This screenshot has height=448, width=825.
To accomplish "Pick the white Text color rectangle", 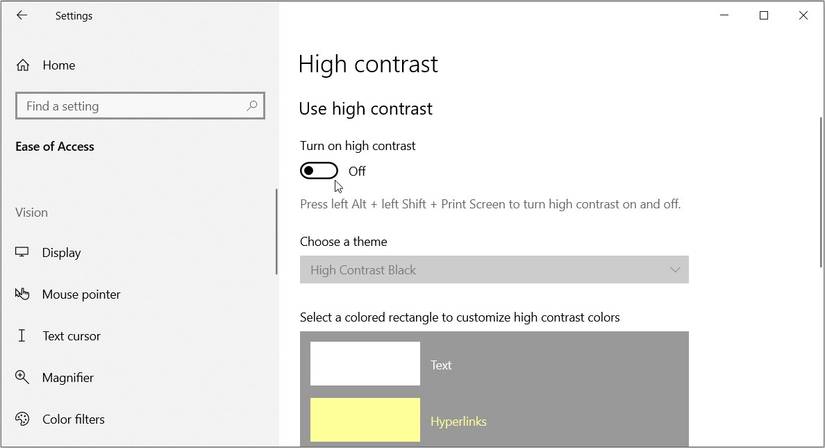I will [x=365, y=363].
